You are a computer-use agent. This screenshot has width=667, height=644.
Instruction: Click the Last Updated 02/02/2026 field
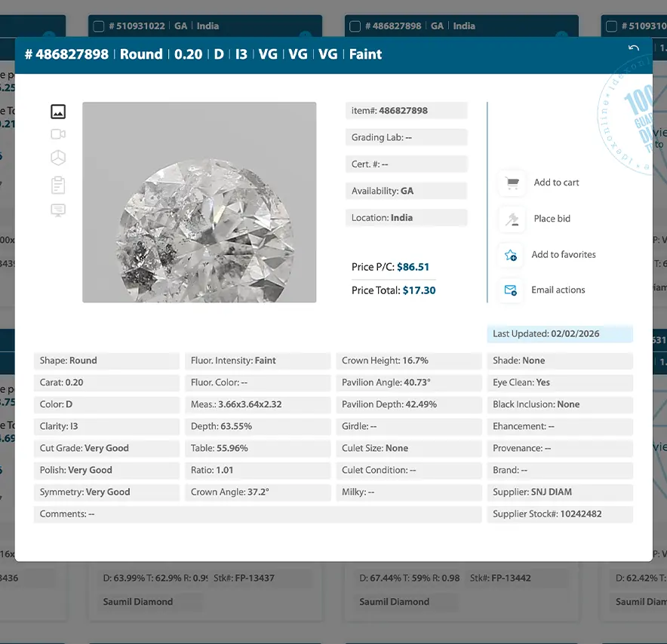(560, 334)
